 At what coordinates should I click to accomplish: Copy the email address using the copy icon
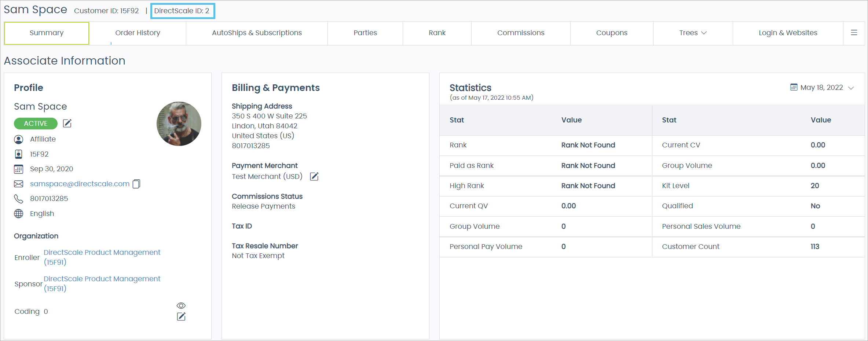136,184
